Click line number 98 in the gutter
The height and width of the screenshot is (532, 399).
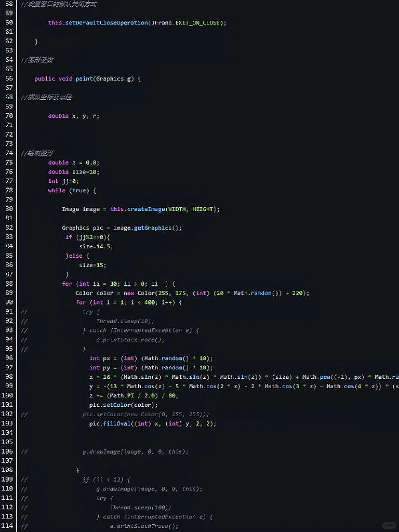[x=9, y=377]
